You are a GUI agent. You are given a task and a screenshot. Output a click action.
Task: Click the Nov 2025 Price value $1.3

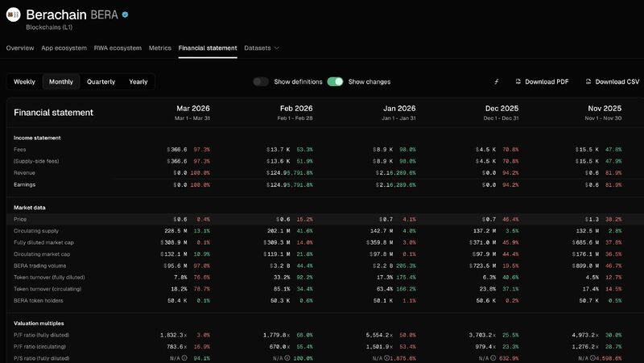[x=592, y=219]
